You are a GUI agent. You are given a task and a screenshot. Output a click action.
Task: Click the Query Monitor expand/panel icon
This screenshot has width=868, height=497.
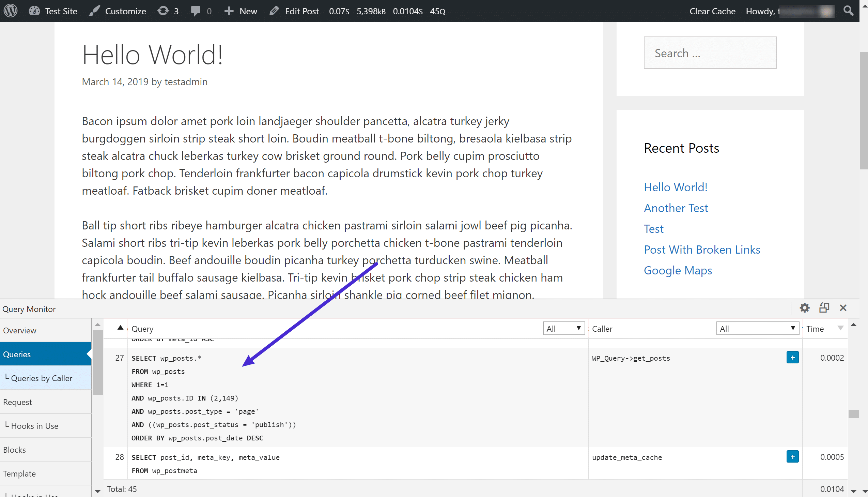[x=823, y=308]
